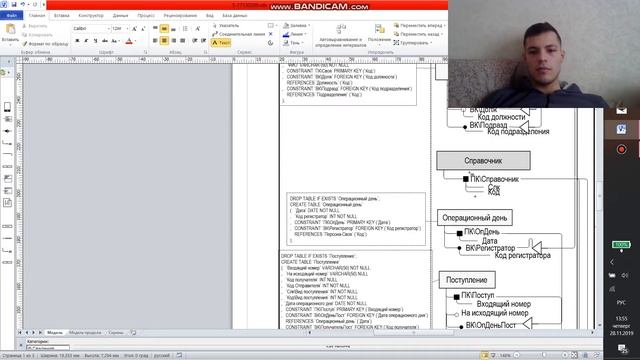The height and width of the screenshot is (360, 640).
Task: Copy selection with Копировать
Action: (37, 35)
